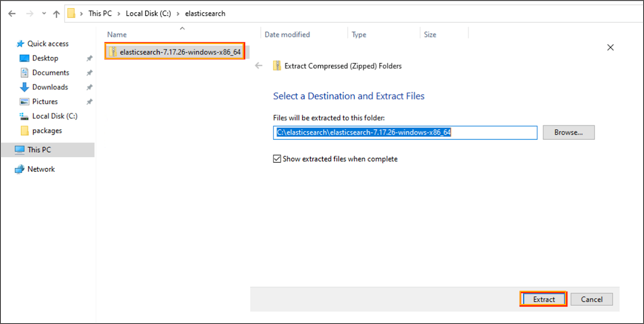Open Local Disk (C:) in sidebar
This screenshot has height=324, width=644.
[x=54, y=116]
